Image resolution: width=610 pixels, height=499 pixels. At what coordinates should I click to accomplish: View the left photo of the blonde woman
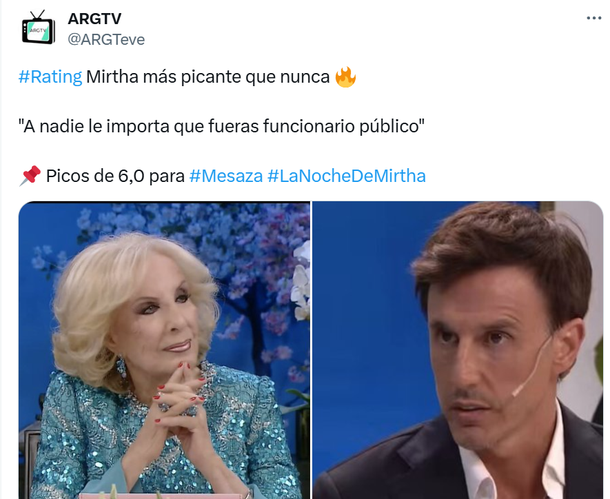[164, 350]
